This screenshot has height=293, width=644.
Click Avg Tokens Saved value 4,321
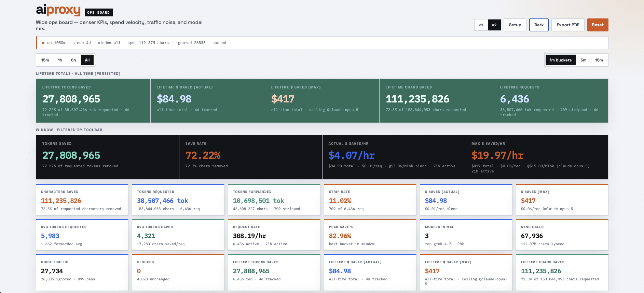[146, 236]
